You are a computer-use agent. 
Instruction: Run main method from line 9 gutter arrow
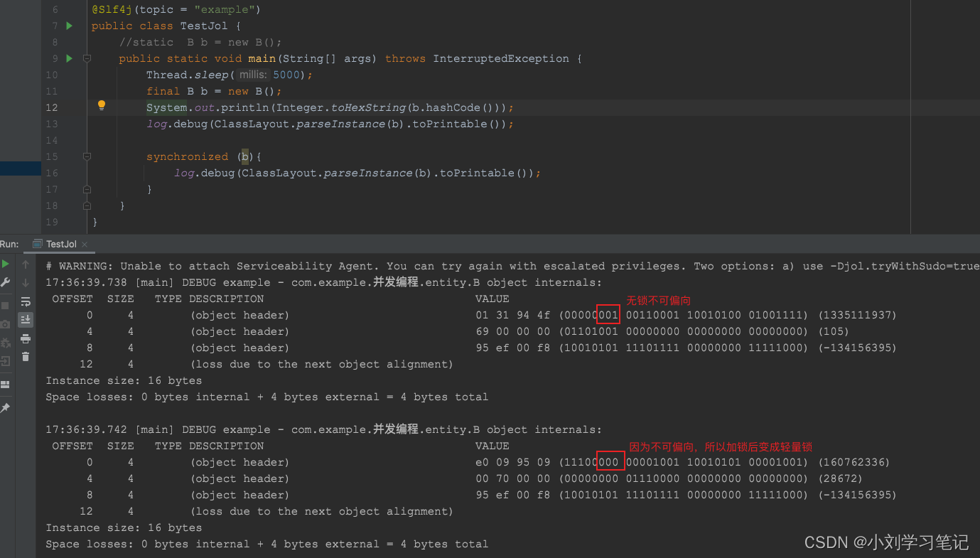point(69,58)
